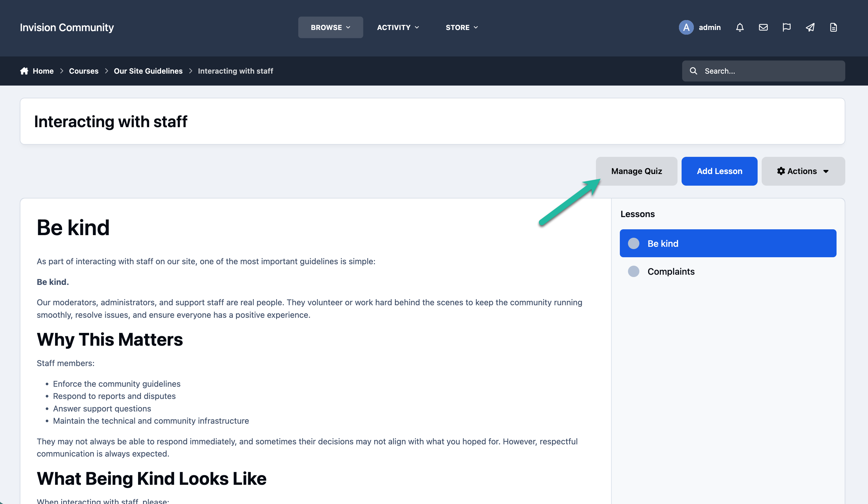Expand the Browse menu
Viewport: 868px width, 504px height.
click(x=330, y=27)
